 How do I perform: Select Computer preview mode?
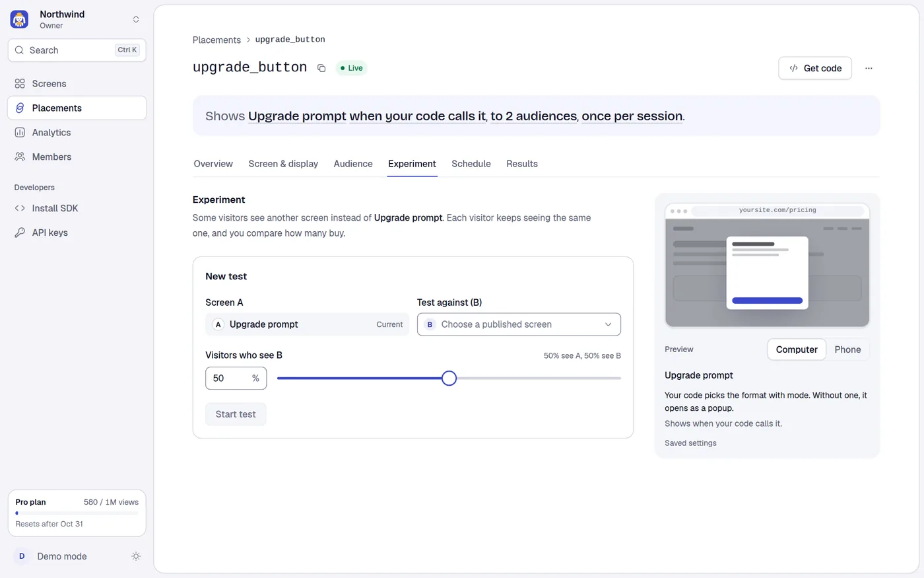(x=797, y=349)
